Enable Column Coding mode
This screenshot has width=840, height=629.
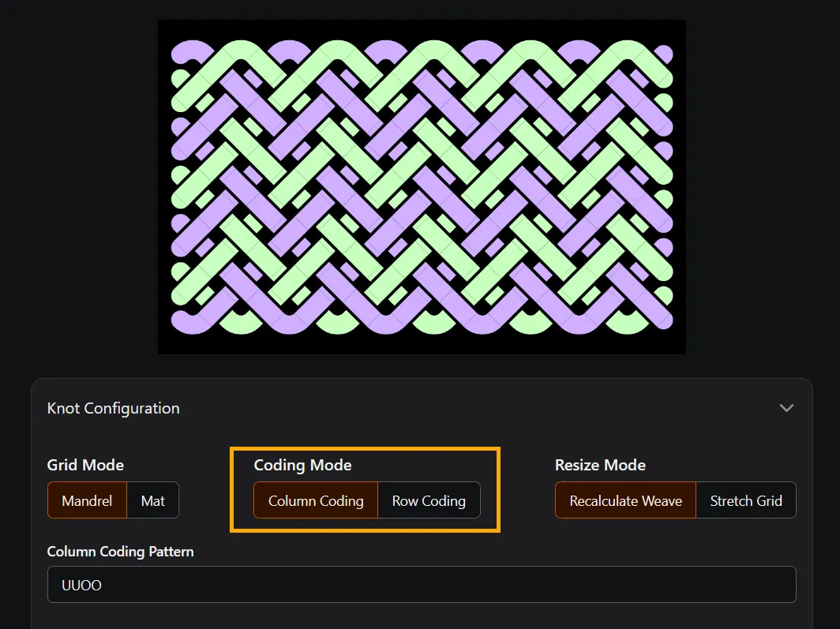coord(316,500)
